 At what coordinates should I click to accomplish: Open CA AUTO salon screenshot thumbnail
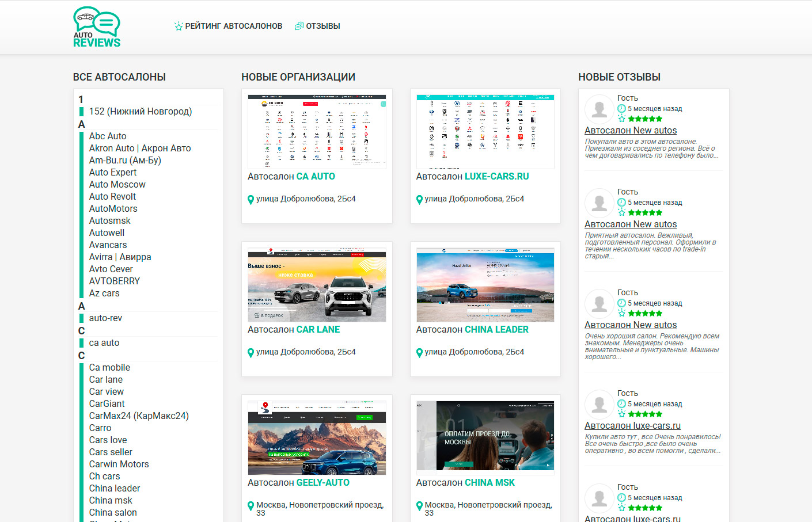[x=317, y=132]
